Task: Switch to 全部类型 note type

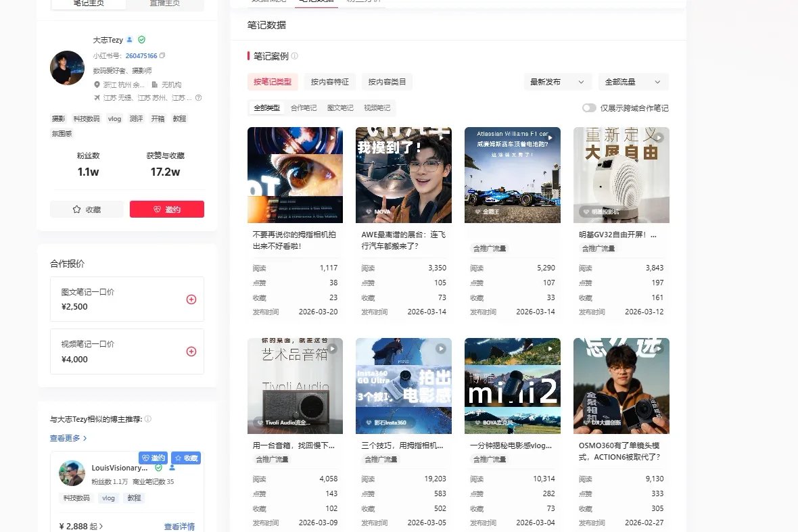Action: tap(266, 108)
